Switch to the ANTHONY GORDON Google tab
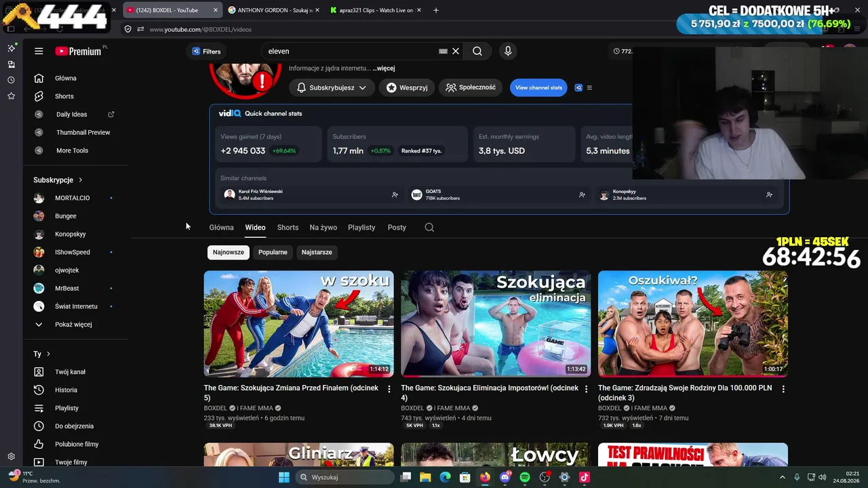This screenshot has height=488, width=868. pyautogui.click(x=274, y=10)
